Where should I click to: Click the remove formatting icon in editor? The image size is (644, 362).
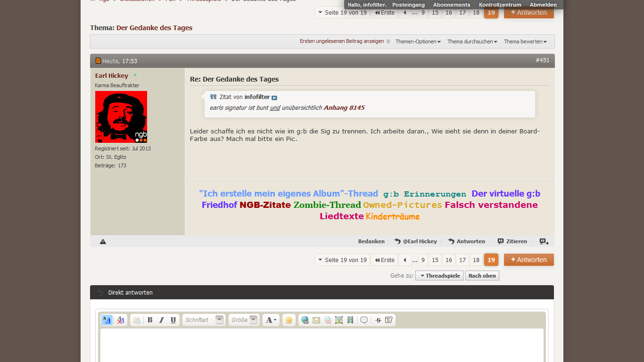[x=121, y=320]
